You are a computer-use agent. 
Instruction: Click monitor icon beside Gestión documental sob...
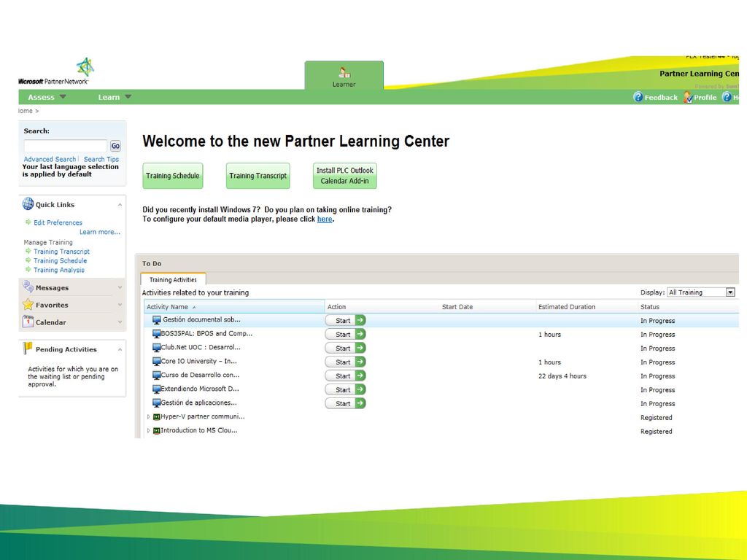(x=157, y=320)
